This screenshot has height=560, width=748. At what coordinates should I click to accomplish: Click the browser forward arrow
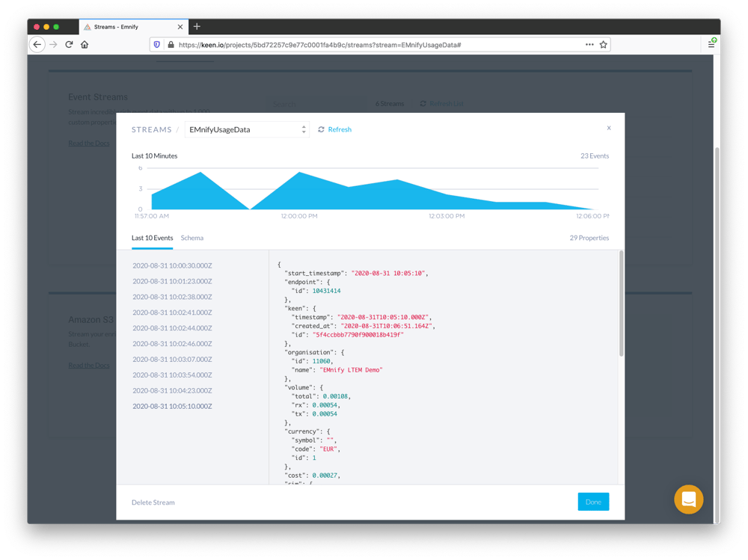pos(53,44)
